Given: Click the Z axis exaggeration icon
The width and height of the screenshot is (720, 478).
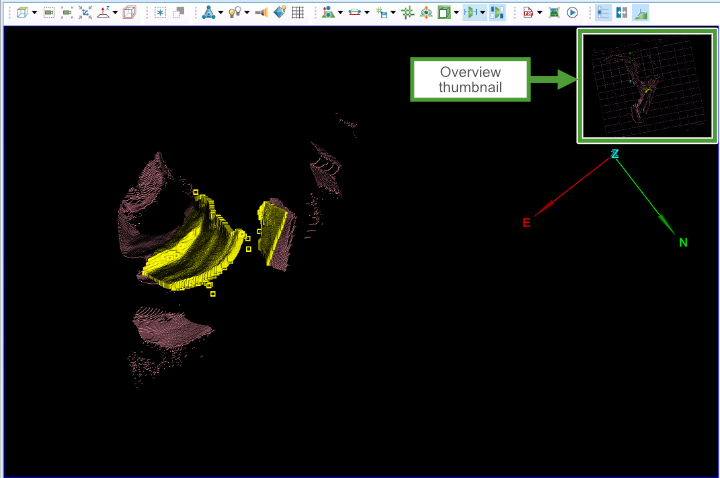Looking at the screenshot, I should [x=103, y=12].
